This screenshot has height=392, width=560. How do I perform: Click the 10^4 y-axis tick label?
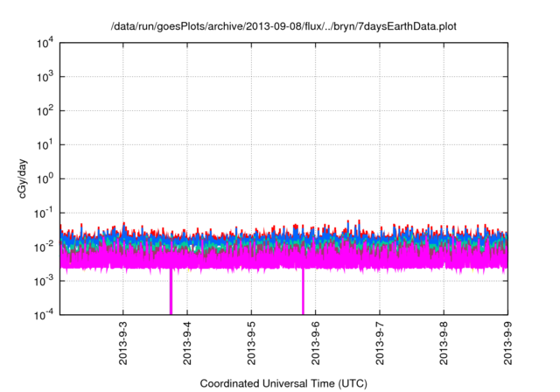(x=45, y=44)
